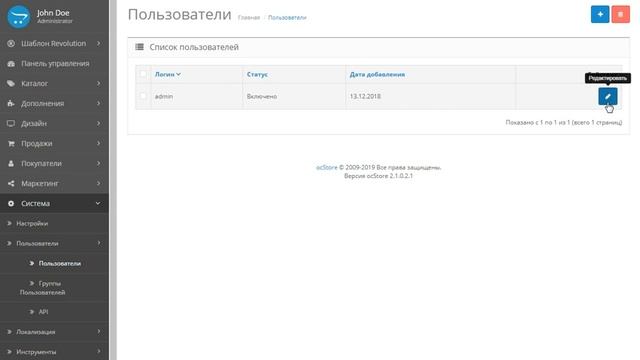
Task: Click the edit pencil button for admin
Action: [608, 96]
